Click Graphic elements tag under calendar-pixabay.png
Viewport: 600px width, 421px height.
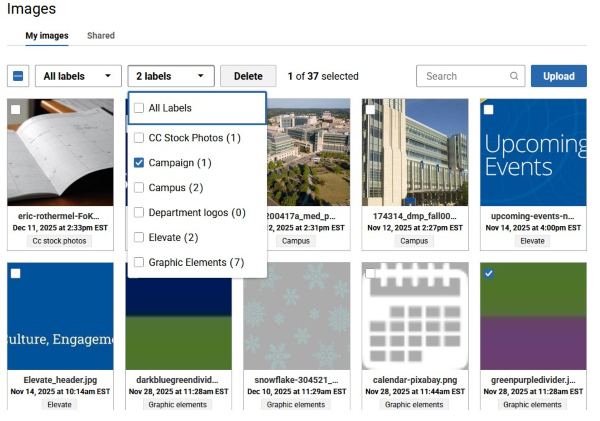point(414,405)
